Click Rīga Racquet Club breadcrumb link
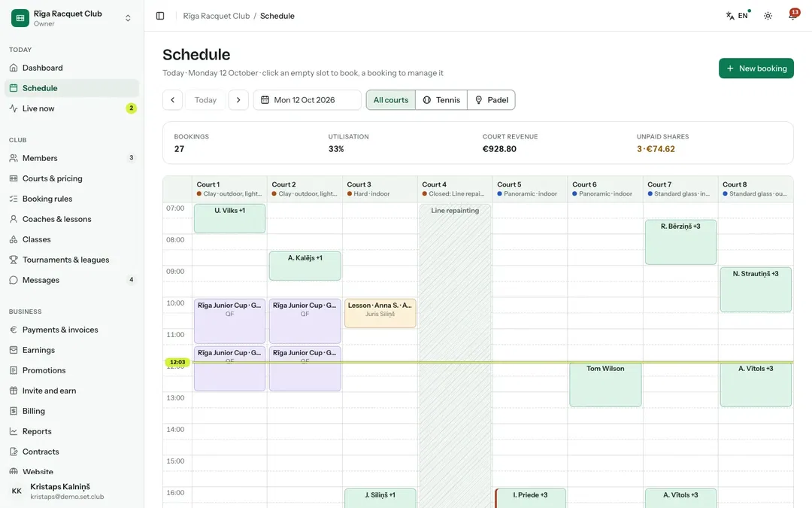Viewport: 812px width, 508px height. (x=217, y=16)
